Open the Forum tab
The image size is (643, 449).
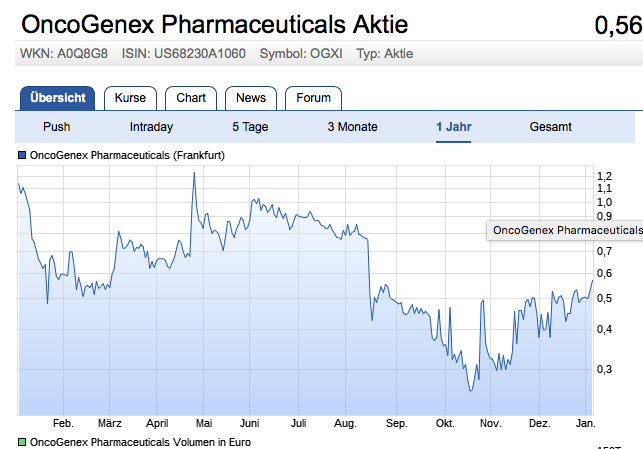[313, 98]
